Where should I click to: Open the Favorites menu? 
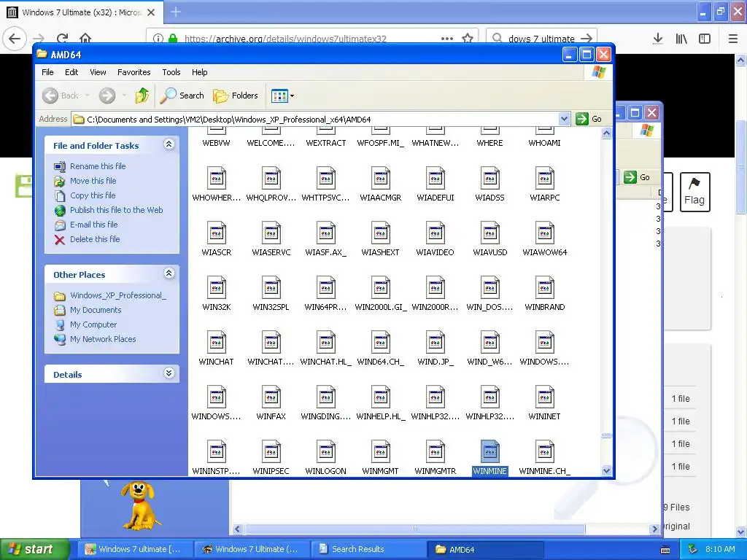tap(134, 72)
